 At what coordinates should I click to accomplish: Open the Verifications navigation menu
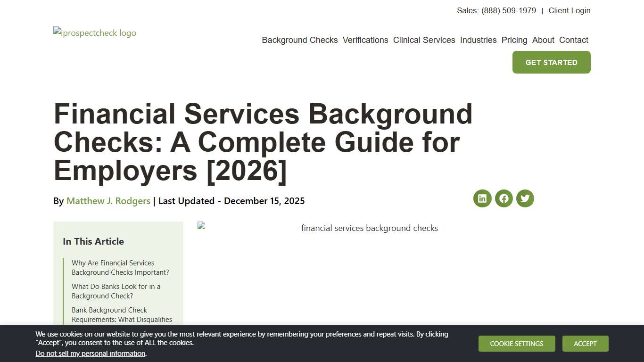coord(365,40)
